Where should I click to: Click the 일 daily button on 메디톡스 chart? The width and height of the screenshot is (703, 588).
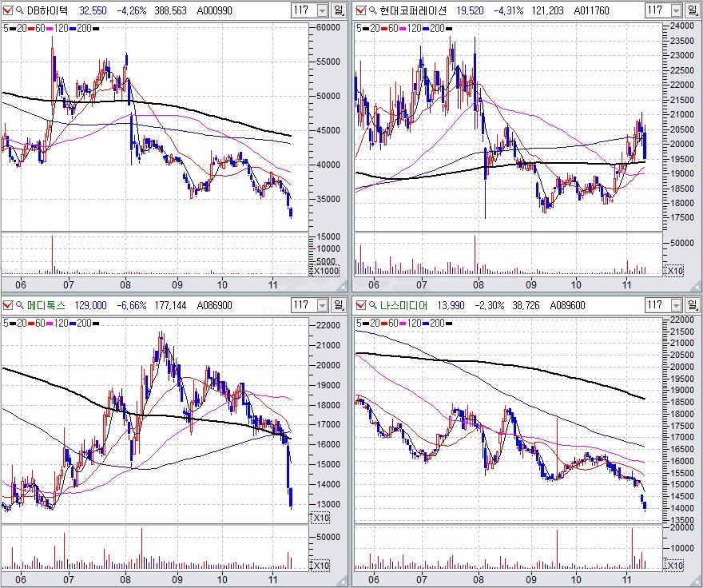pyautogui.click(x=340, y=305)
